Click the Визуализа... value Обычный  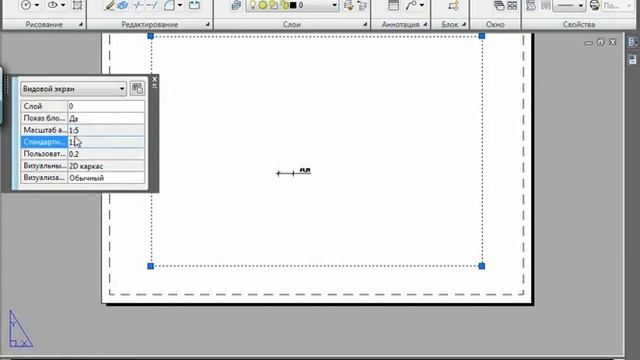[x=106, y=178]
